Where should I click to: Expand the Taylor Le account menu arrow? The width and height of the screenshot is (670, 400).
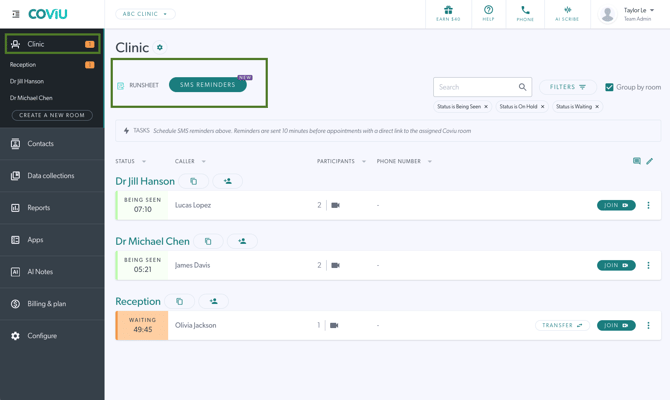(x=652, y=10)
